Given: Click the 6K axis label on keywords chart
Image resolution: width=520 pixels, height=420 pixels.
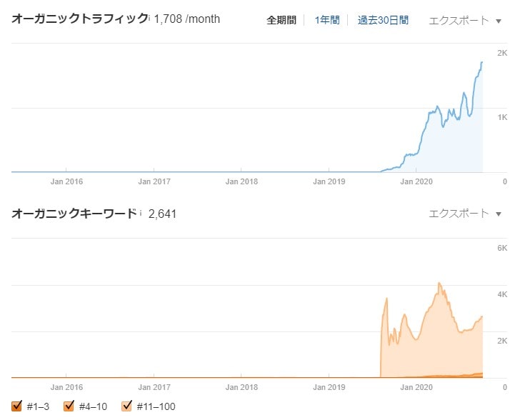Looking at the screenshot, I should tap(502, 248).
